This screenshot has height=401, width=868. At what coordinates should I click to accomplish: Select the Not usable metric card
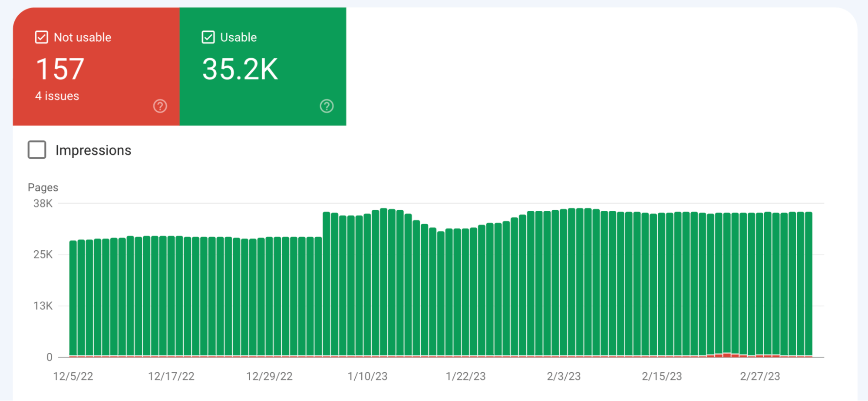click(96, 65)
